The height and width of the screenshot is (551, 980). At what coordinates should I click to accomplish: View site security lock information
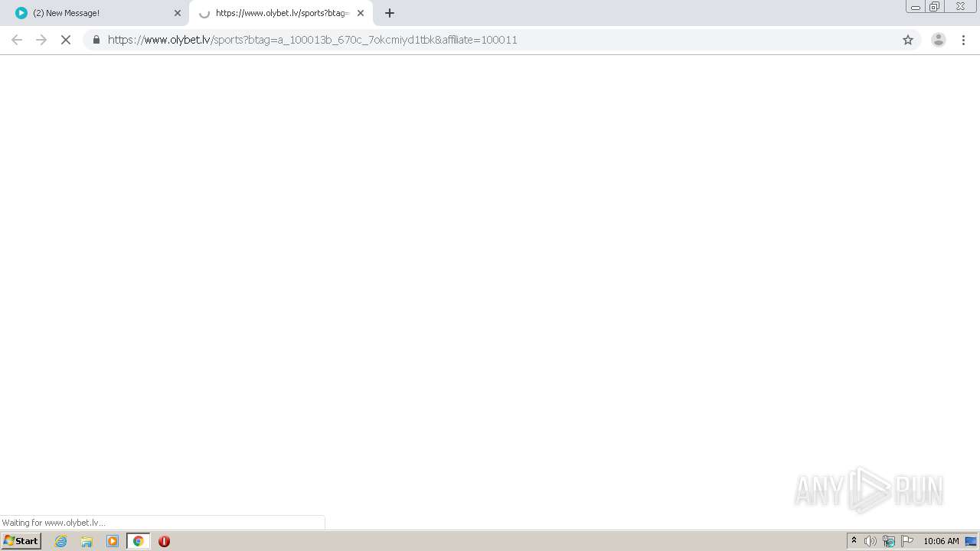pos(96,40)
